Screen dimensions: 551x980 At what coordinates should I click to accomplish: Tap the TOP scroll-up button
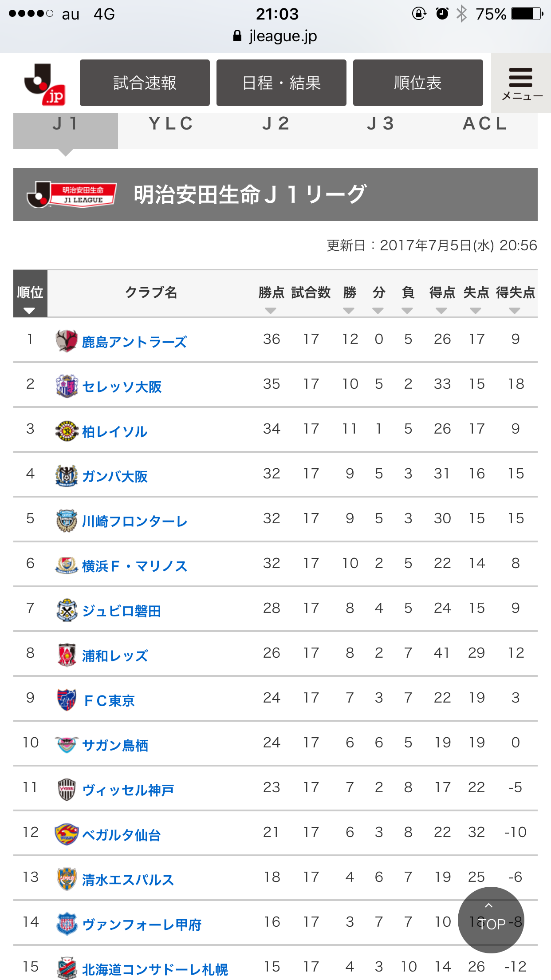pos(491,920)
